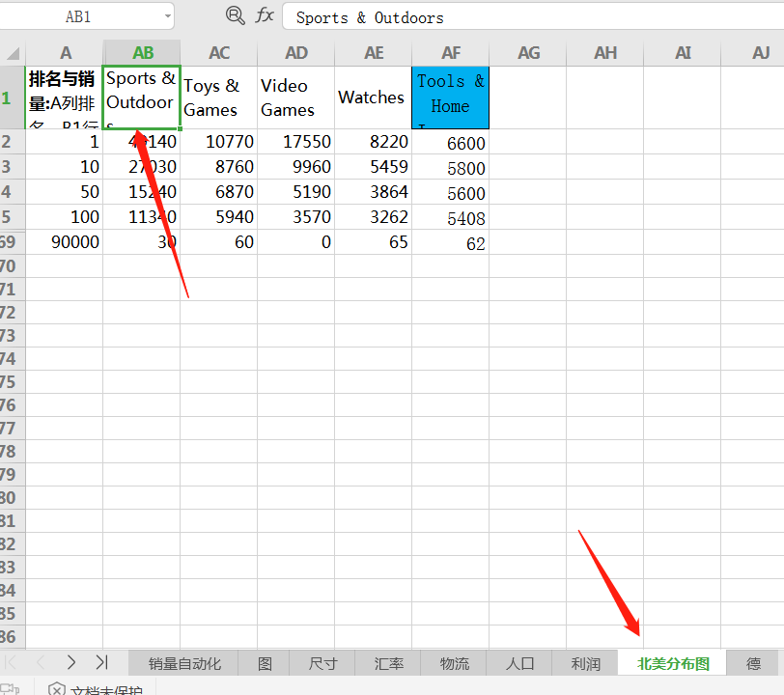Select column header AG
The image size is (784, 695).
pos(528,53)
